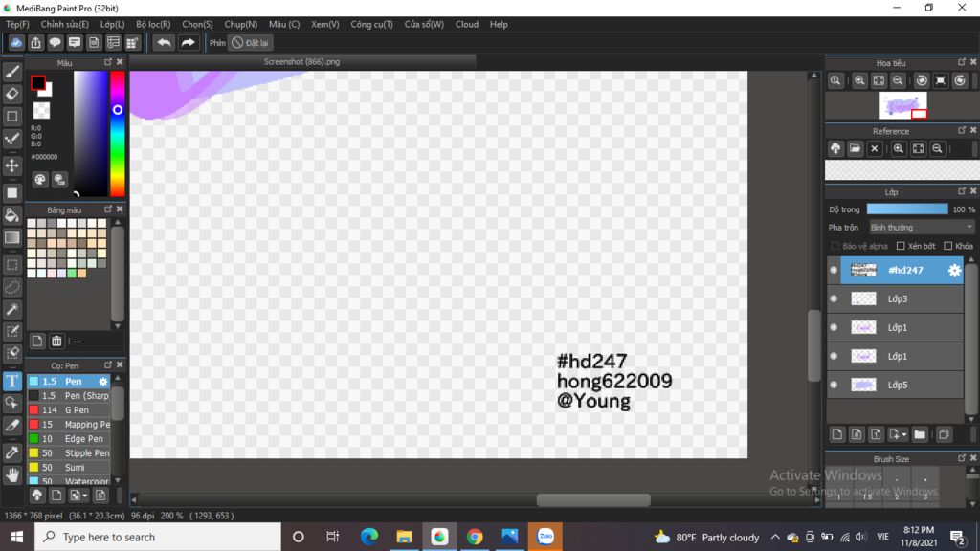Open folder icon in Reference panel

(855, 148)
